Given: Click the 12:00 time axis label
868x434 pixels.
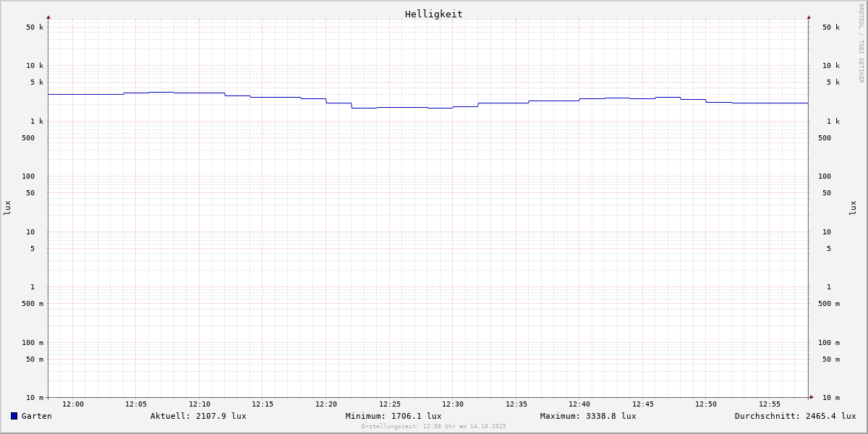Looking at the screenshot, I should click(x=73, y=404).
